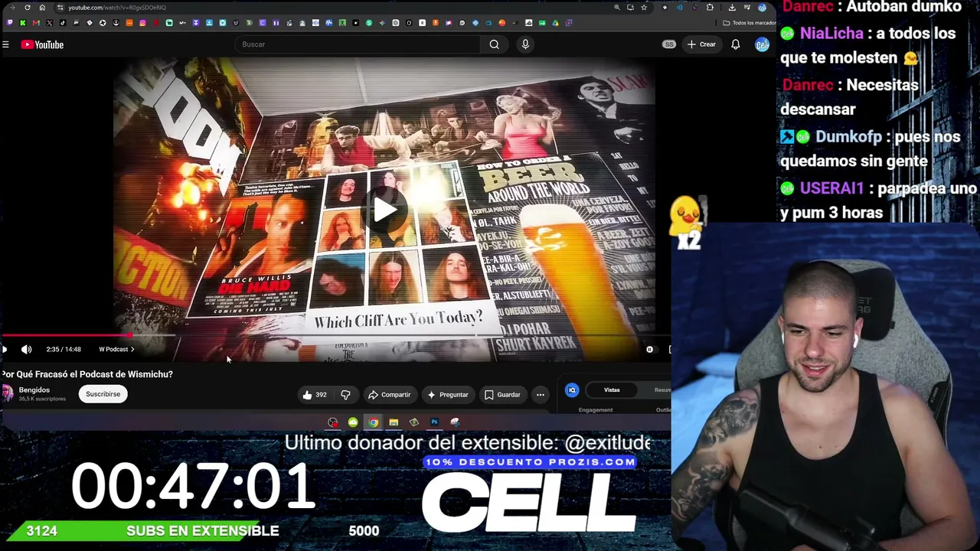
Task: Click the Compartir share button
Action: click(x=390, y=395)
